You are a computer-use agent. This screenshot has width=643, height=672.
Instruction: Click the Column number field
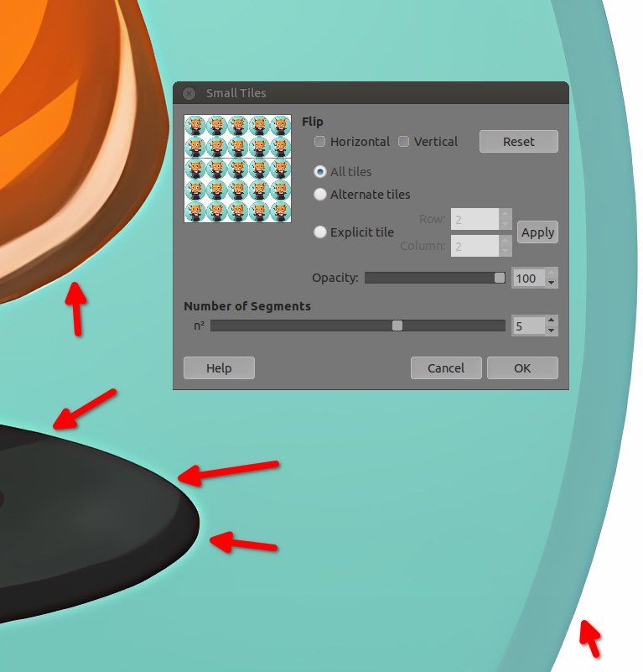point(474,246)
